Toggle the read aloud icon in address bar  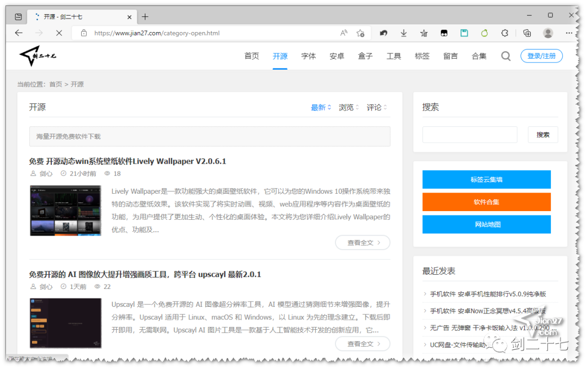pyautogui.click(x=344, y=33)
